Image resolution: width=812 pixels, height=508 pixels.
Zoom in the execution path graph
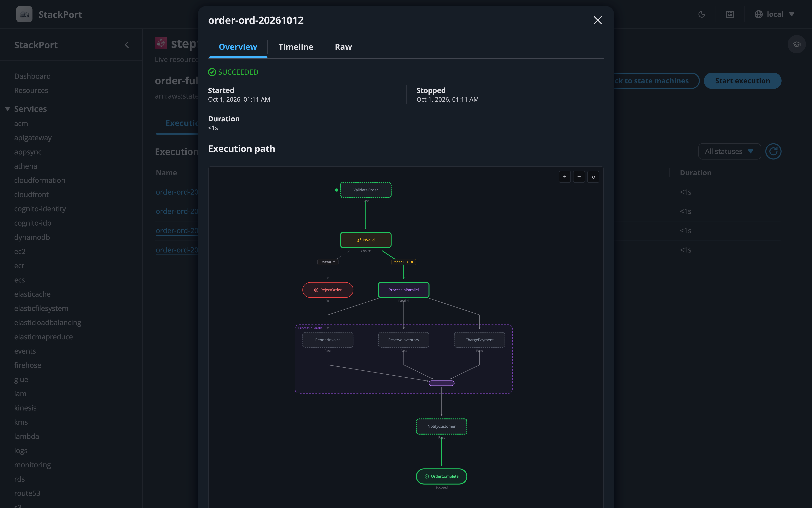click(565, 177)
